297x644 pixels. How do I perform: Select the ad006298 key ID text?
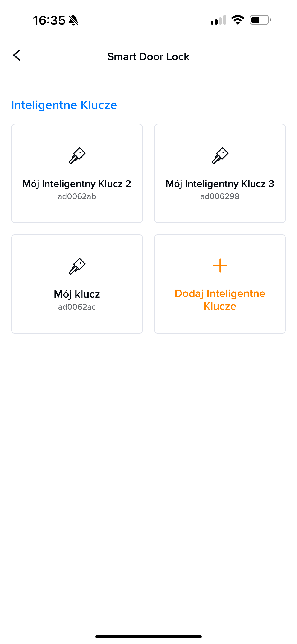click(220, 196)
